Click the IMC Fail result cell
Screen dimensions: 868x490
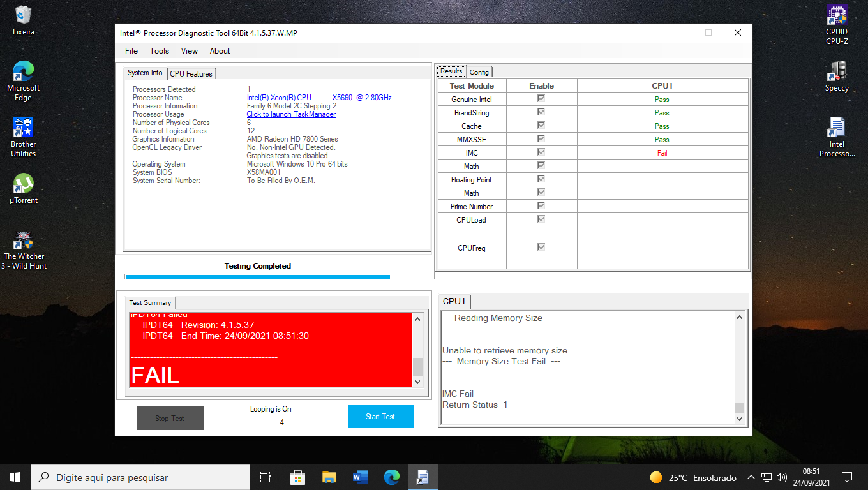tap(662, 153)
